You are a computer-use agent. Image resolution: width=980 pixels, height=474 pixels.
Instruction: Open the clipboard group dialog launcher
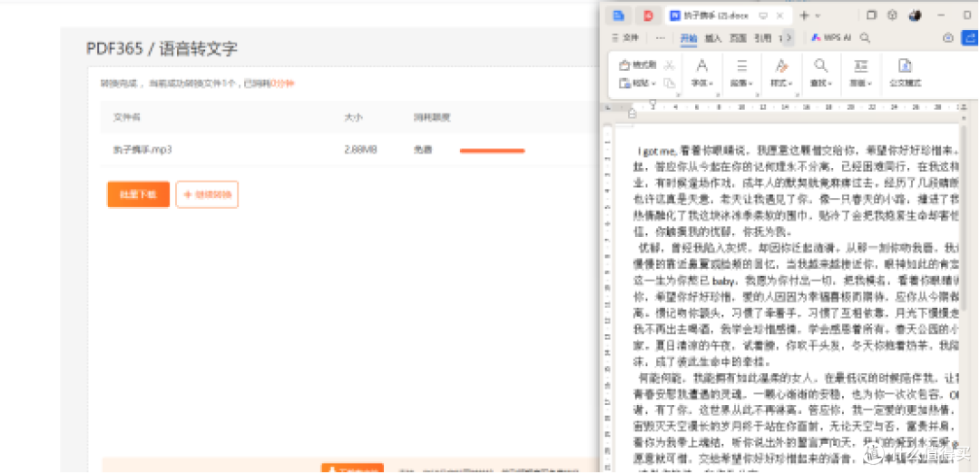tap(678, 95)
